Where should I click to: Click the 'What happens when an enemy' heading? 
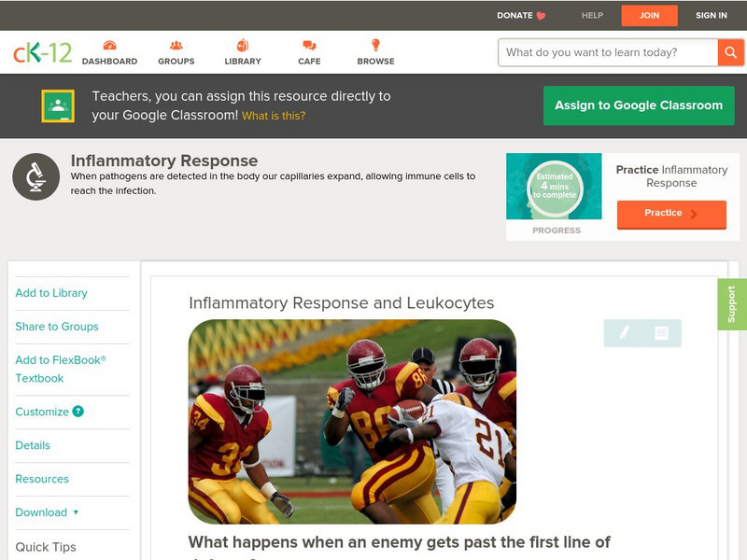pyautogui.click(x=400, y=542)
